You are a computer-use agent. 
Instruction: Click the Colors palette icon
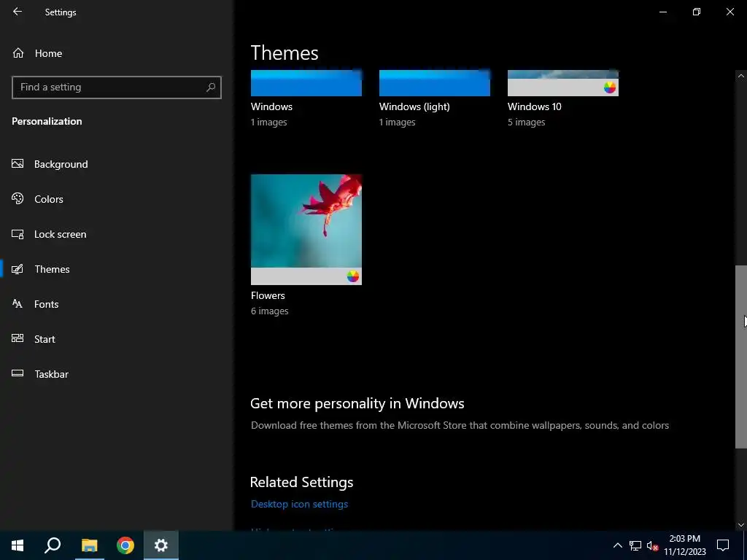(18, 198)
